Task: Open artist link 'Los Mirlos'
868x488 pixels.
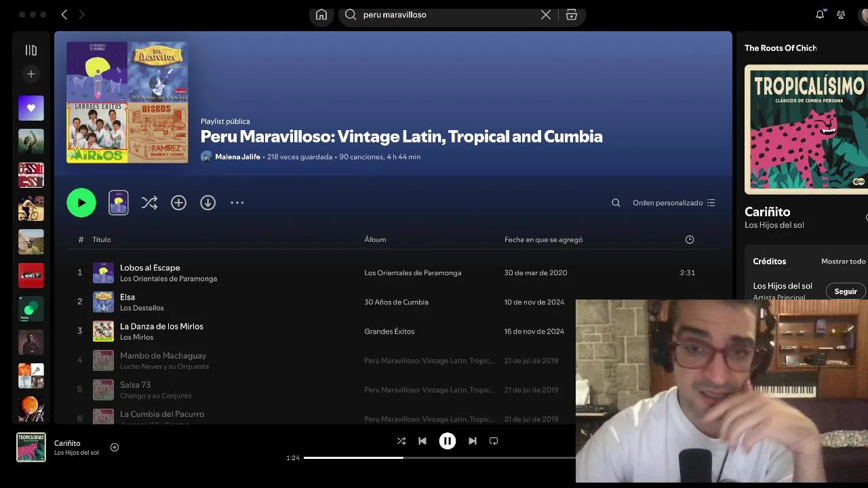Action: coord(137,337)
